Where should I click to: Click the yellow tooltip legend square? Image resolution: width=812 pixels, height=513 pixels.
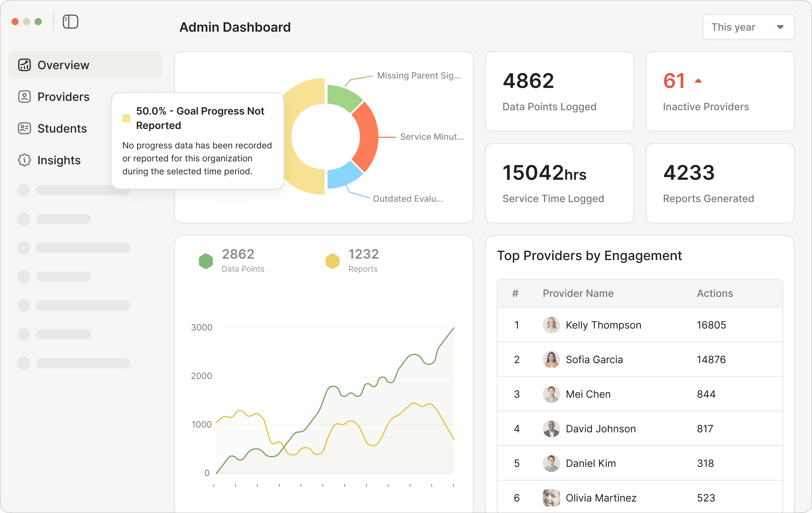pyautogui.click(x=126, y=118)
